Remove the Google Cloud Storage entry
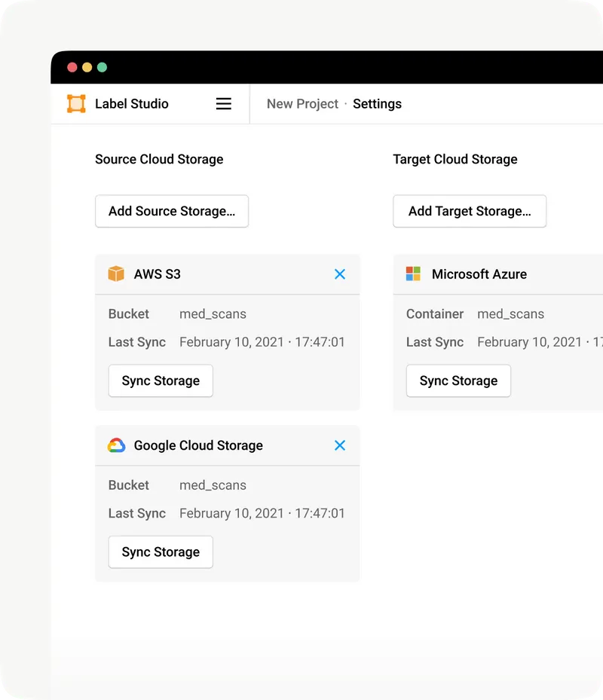This screenshot has width=603, height=700. click(340, 445)
